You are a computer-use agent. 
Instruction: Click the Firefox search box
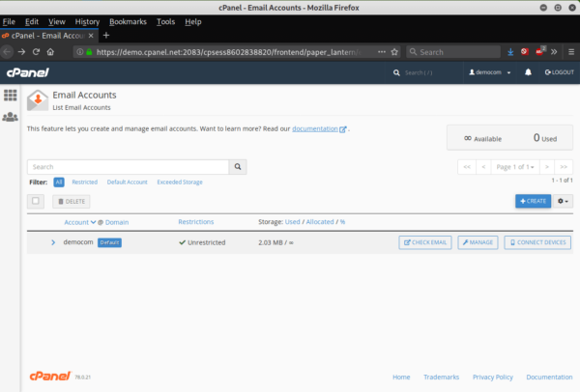click(x=453, y=52)
